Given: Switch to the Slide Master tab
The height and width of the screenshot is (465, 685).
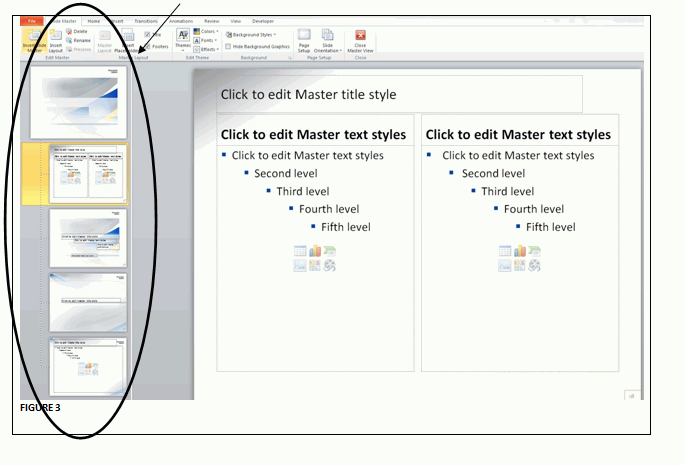Looking at the screenshot, I should point(64,21).
